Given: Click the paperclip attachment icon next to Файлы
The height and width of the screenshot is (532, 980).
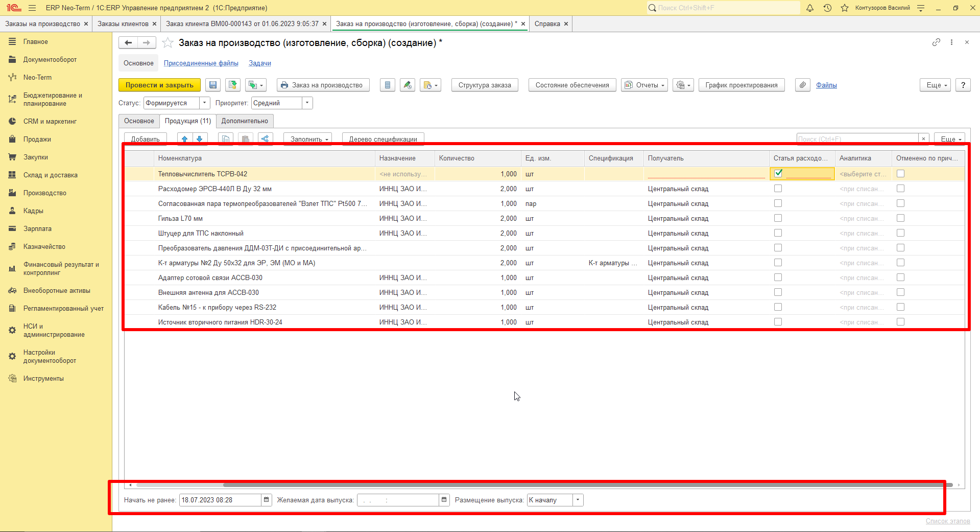Looking at the screenshot, I should click(x=803, y=85).
